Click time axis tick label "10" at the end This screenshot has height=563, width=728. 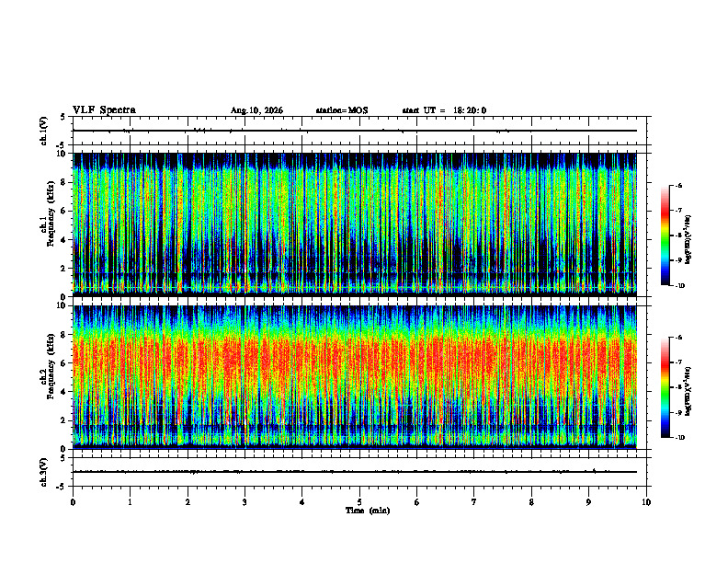(646, 502)
